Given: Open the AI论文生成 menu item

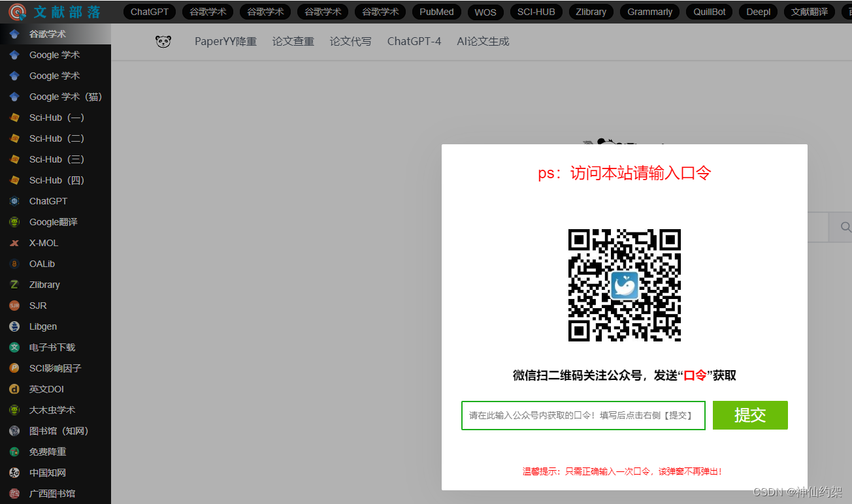Looking at the screenshot, I should click(483, 41).
